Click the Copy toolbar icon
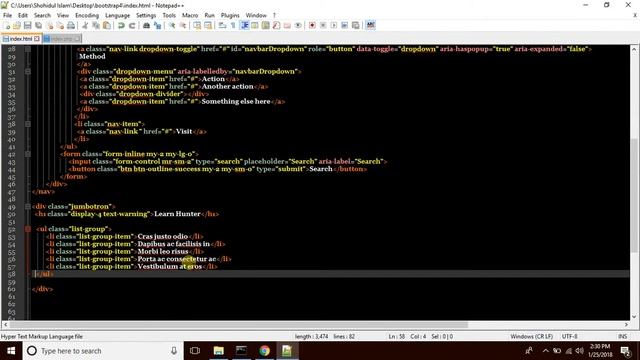Screen dimensions: 640x360 [96, 25]
